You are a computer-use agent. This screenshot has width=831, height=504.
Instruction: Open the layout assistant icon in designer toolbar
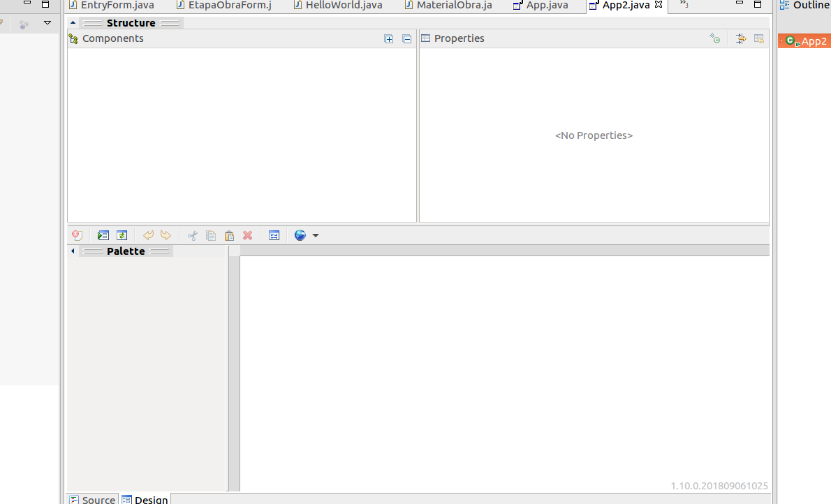274,235
